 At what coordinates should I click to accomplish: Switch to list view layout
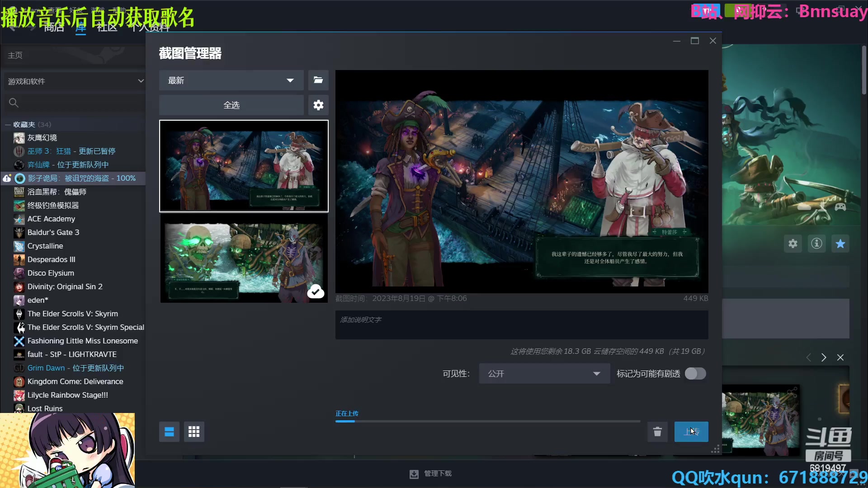(x=169, y=432)
